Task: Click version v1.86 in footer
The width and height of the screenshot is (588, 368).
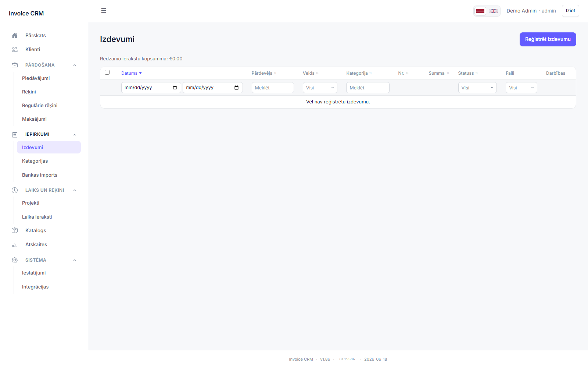Action: coord(325,359)
